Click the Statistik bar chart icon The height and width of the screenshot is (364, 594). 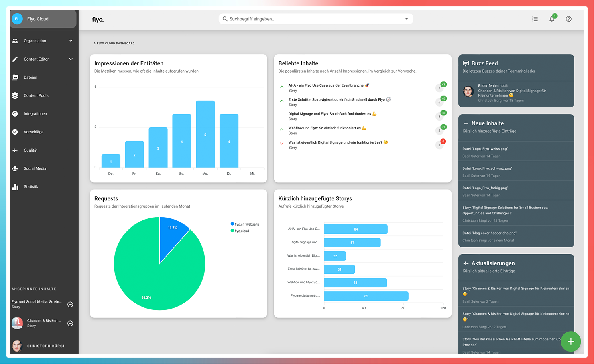(15, 187)
